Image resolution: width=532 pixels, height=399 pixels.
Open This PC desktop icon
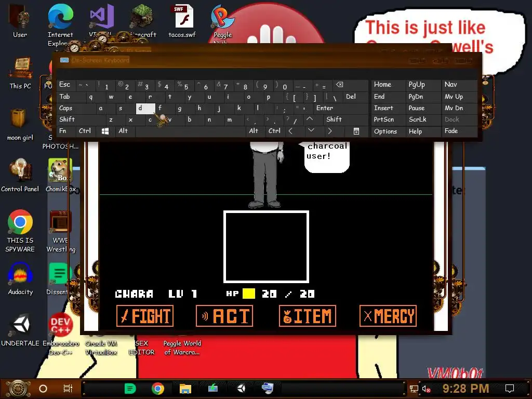click(x=20, y=73)
